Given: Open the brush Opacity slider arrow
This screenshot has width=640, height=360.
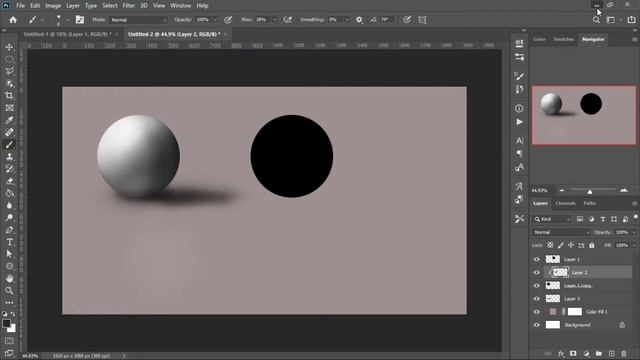Looking at the screenshot, I should tap(215, 20).
